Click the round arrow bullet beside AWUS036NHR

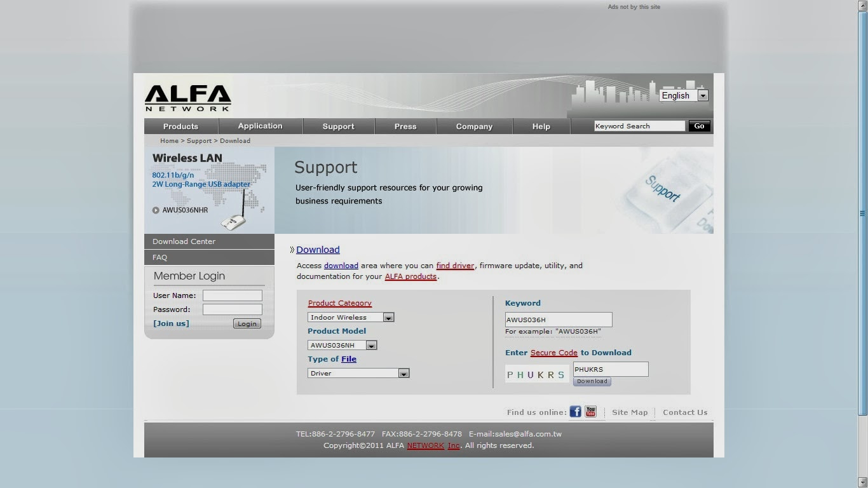[156, 210]
